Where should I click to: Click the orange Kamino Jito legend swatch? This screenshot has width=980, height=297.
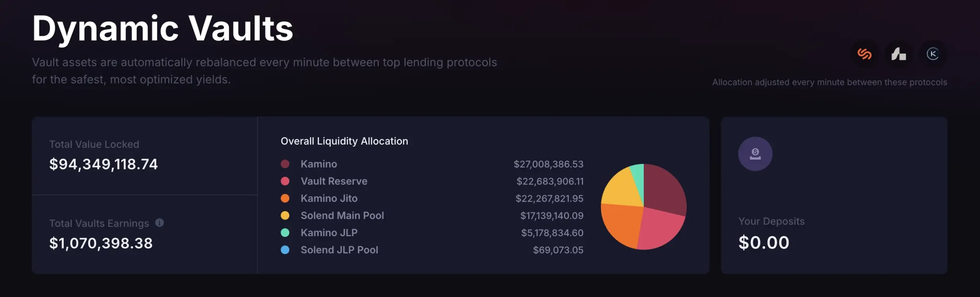[x=286, y=198]
